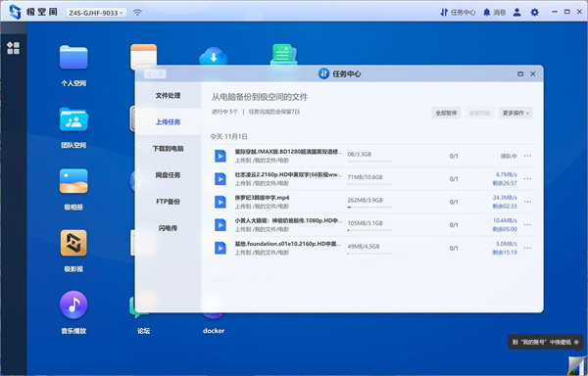
Task: Launch the 极影视 video app
Action: (73, 243)
